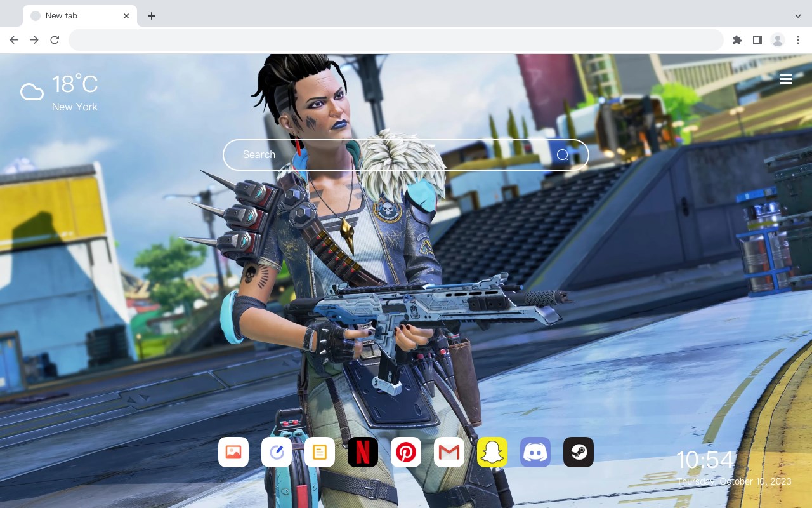Click the 10:54 clock display
The width and height of the screenshot is (812, 508).
[x=705, y=460]
